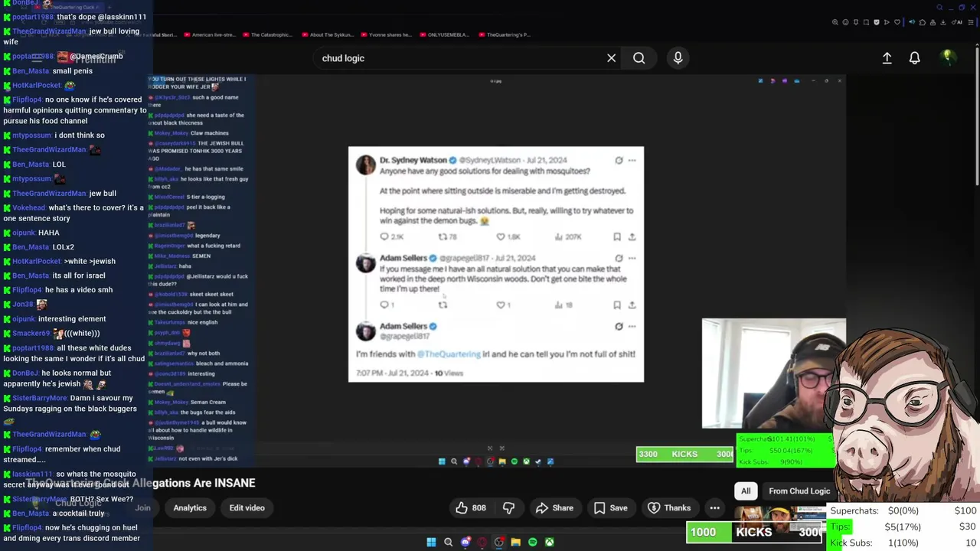Open more menu on Sydney Watson tweet
Image resolution: width=980 pixels, height=551 pixels.
coord(632,161)
